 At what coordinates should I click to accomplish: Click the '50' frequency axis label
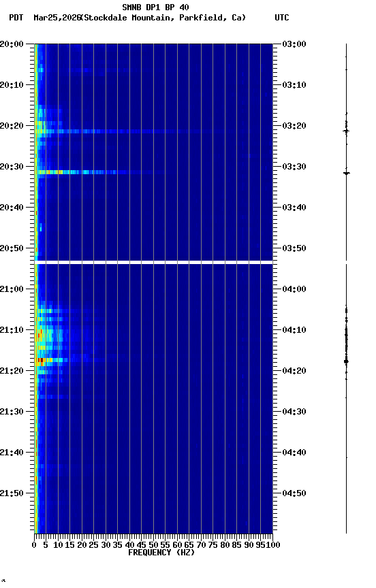pos(153,545)
